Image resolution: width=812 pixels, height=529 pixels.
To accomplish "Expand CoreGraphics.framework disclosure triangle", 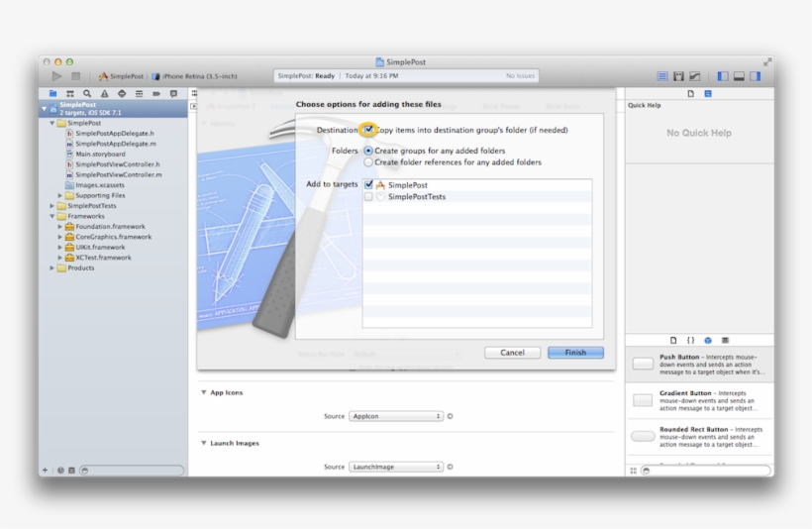I will 60,238.
